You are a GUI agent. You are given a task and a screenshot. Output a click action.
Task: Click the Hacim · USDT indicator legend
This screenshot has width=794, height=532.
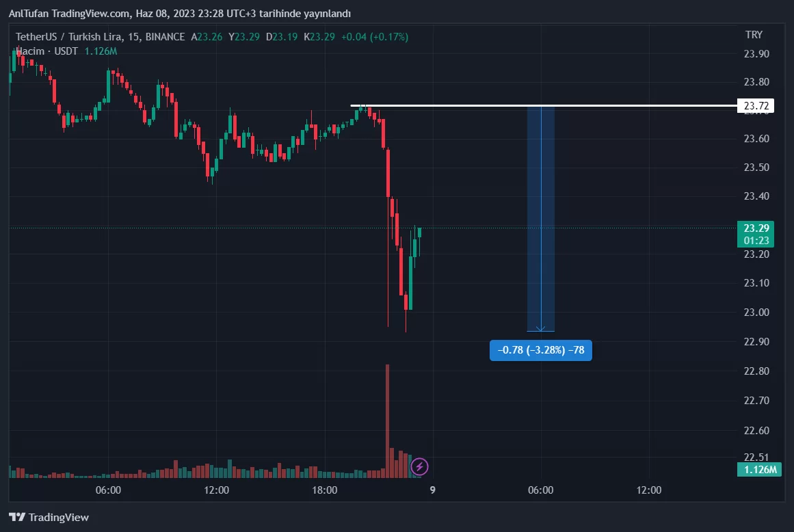point(47,51)
